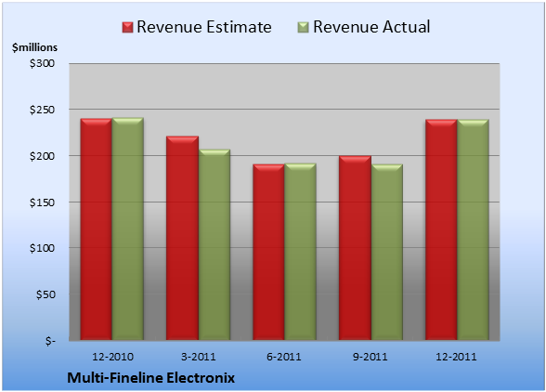Select red estimate bar for 12-2010

(x=97, y=229)
